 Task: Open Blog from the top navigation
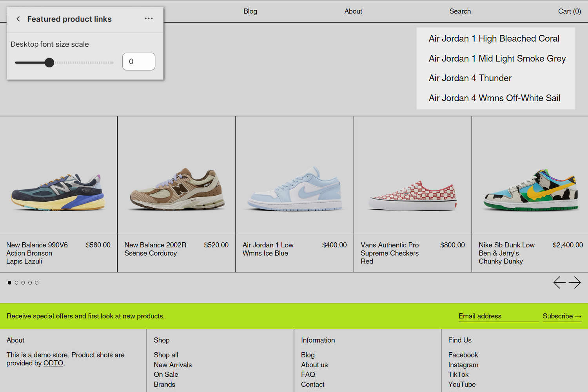coord(250,11)
